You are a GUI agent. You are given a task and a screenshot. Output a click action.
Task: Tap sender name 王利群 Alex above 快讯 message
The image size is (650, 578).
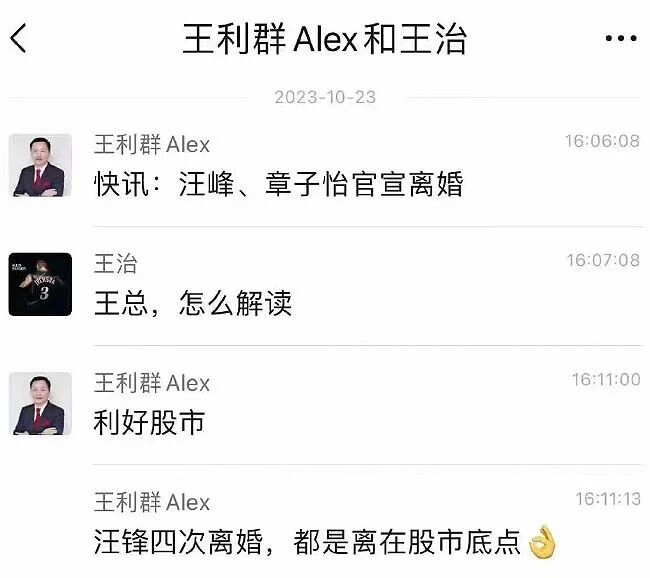click(x=152, y=145)
